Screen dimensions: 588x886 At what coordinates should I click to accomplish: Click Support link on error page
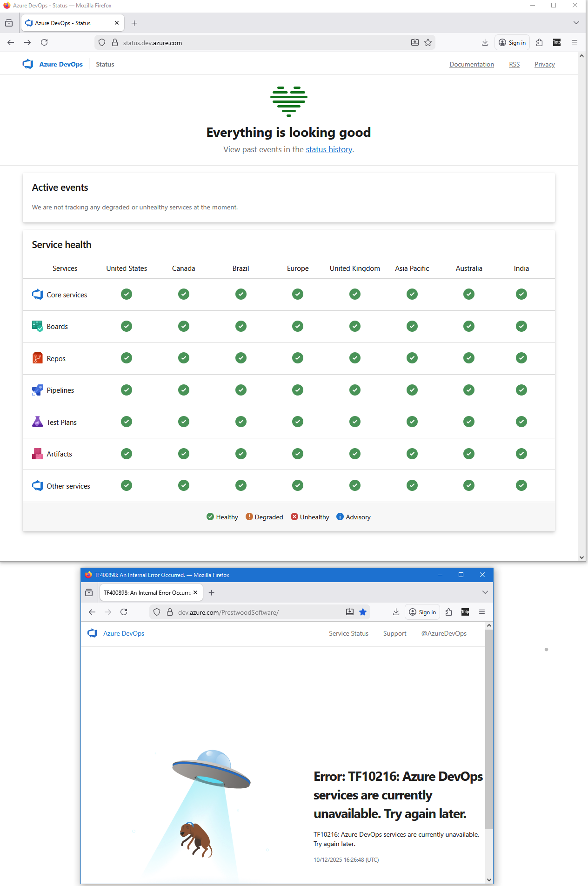[x=394, y=633]
